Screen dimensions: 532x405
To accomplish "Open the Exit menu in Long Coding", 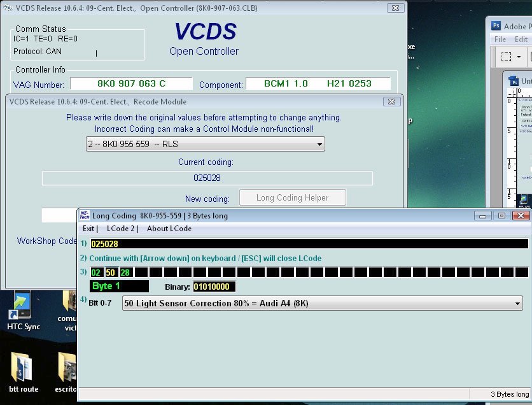I will tap(89, 229).
